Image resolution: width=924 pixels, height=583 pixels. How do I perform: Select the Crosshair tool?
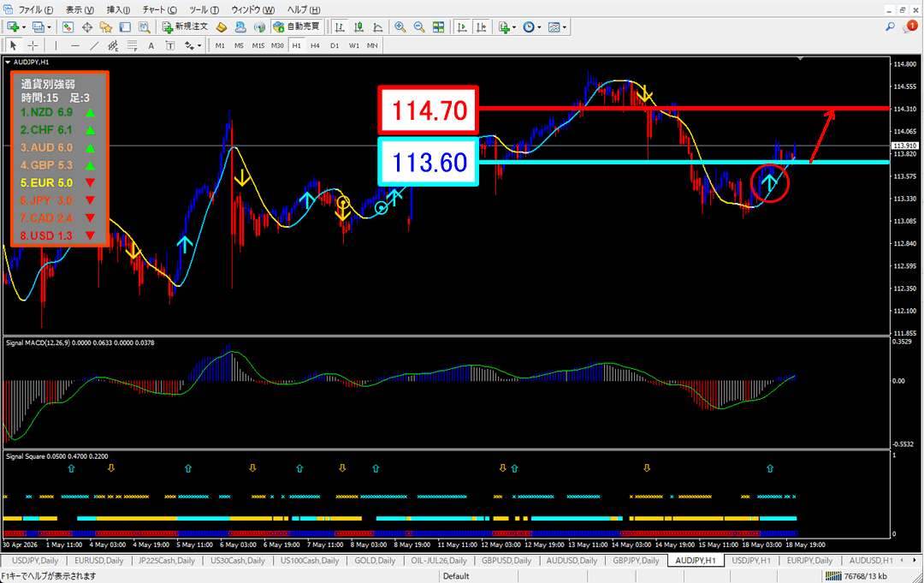[33, 45]
